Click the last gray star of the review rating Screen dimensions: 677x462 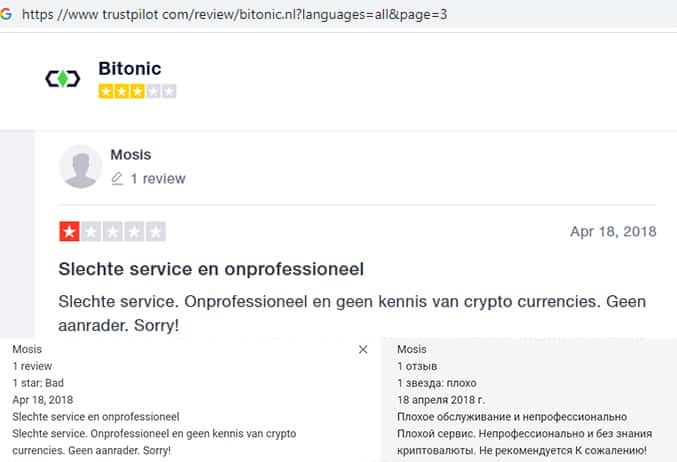155,232
